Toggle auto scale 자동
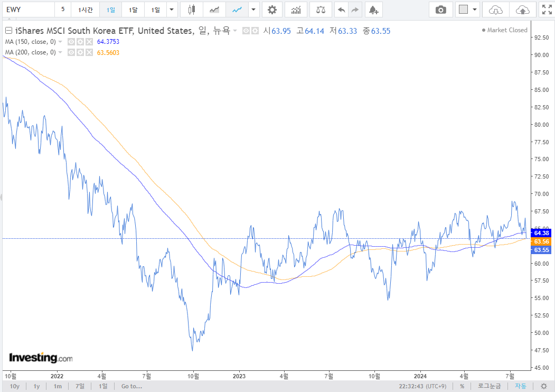 coord(521,386)
